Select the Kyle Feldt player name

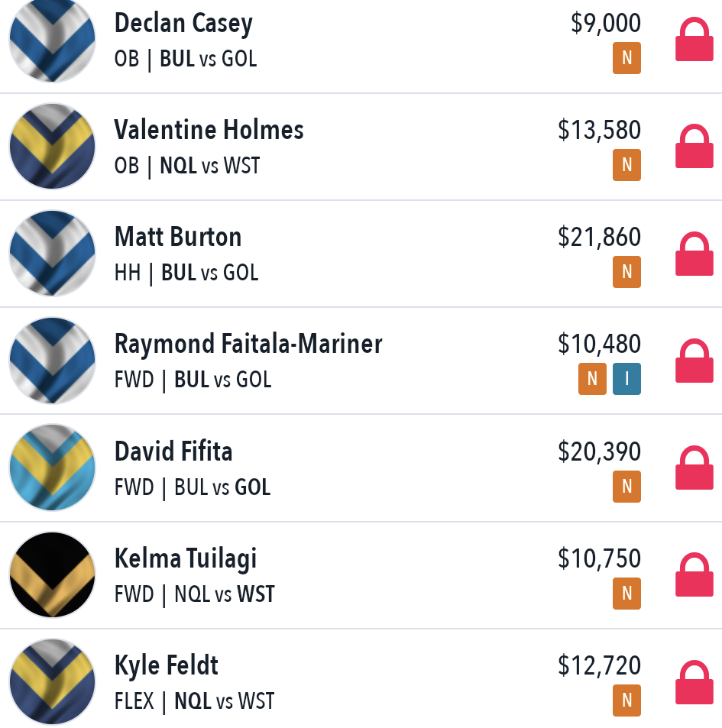coord(167,665)
